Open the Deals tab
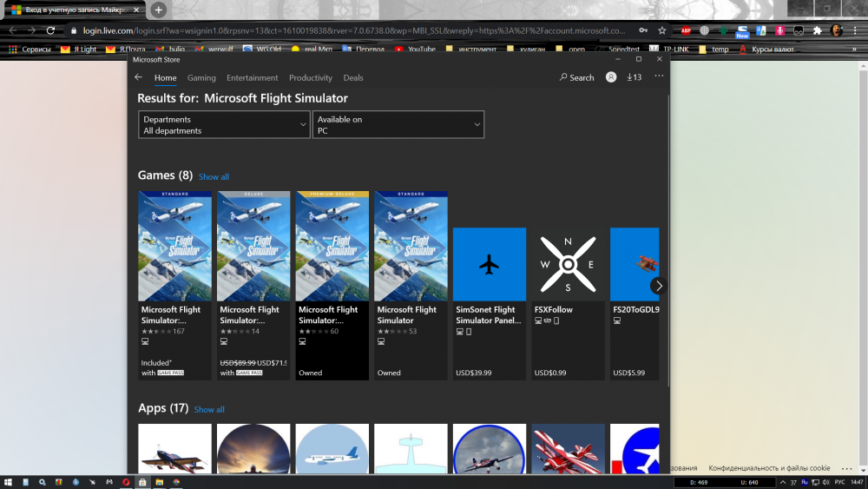Viewport: 868px width, 489px height. point(353,77)
